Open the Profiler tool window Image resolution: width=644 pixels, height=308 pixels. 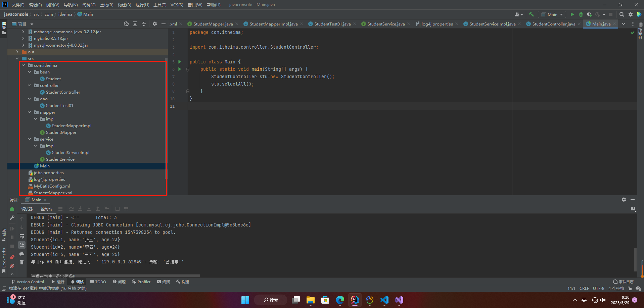tap(141, 282)
